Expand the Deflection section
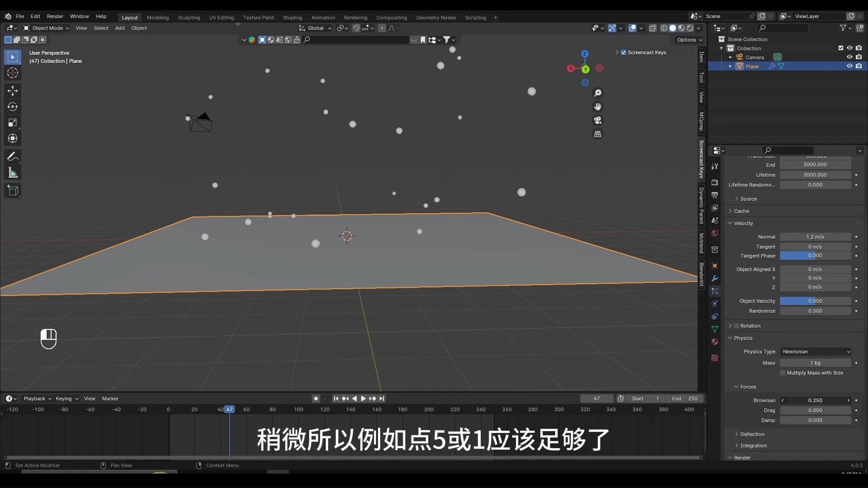 click(752, 434)
